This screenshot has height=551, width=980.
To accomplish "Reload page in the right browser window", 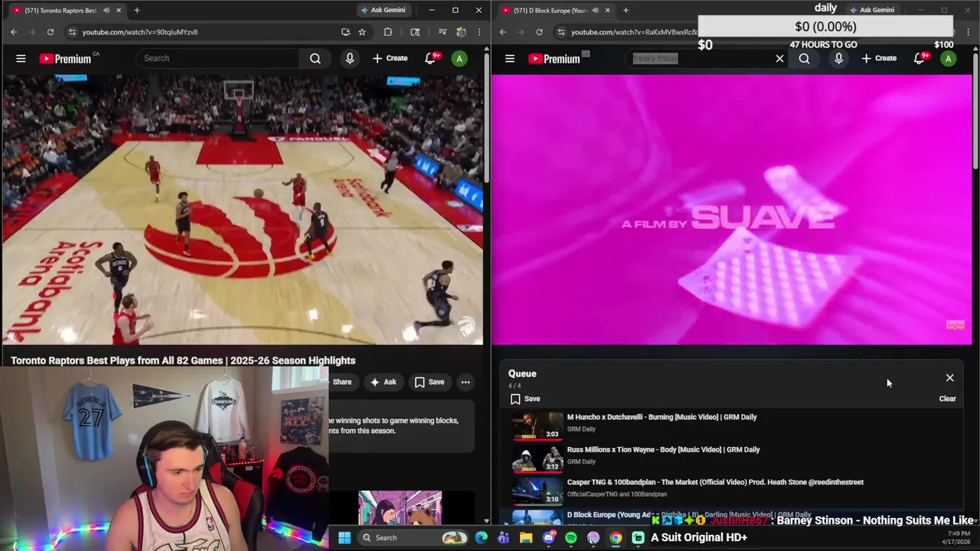I will point(539,32).
